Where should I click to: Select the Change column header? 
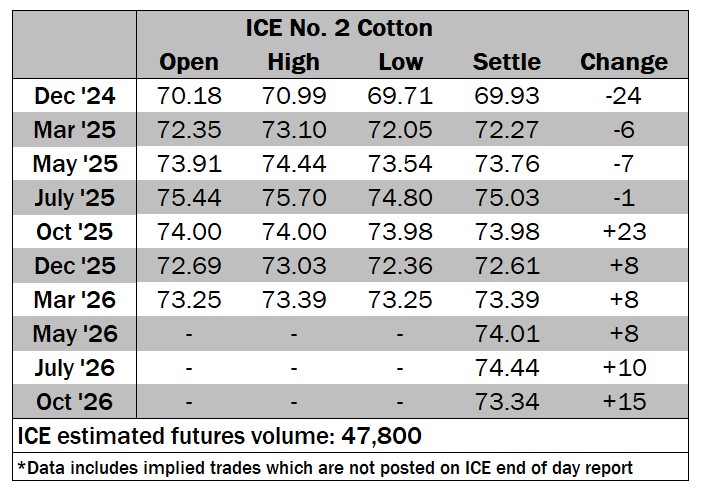click(x=623, y=62)
